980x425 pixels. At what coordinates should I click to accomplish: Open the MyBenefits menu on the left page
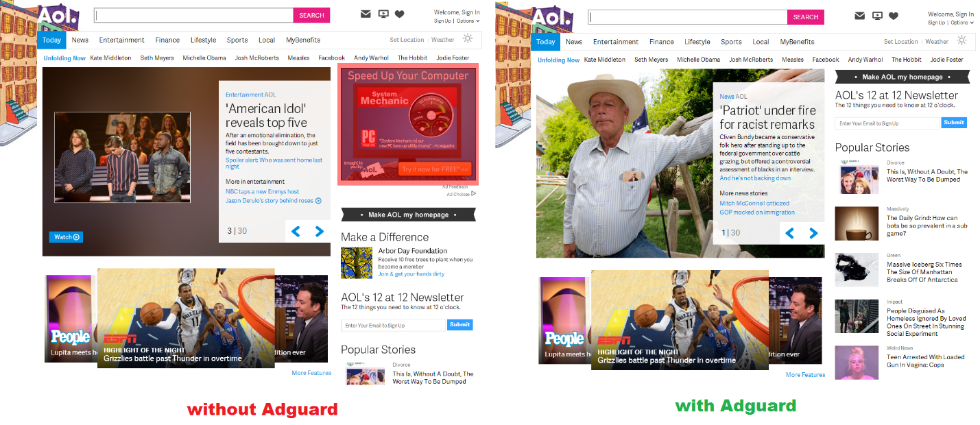303,40
